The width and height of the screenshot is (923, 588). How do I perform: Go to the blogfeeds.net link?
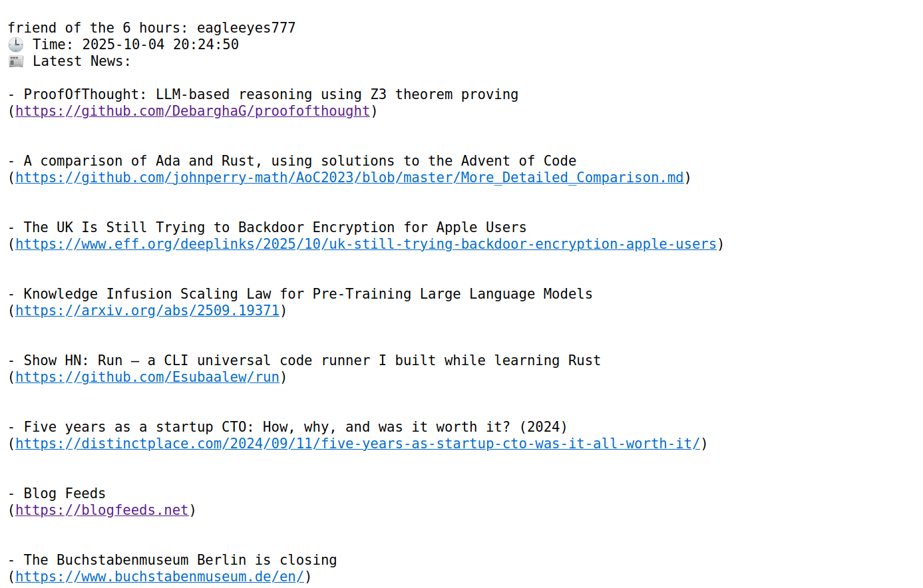coord(102,510)
